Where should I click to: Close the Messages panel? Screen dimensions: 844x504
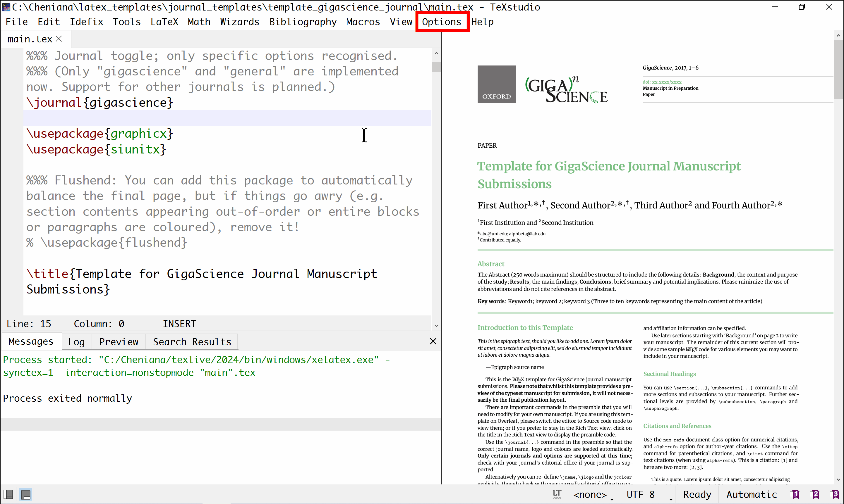click(433, 341)
